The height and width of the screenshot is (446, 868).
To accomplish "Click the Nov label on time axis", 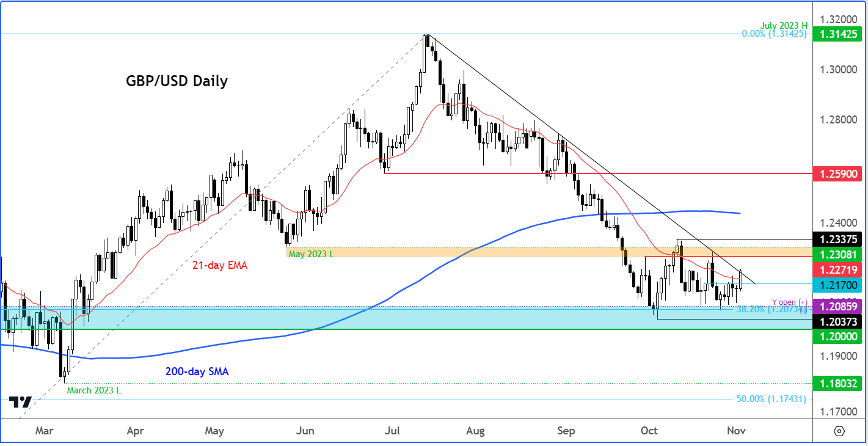I will pyautogui.click(x=736, y=431).
